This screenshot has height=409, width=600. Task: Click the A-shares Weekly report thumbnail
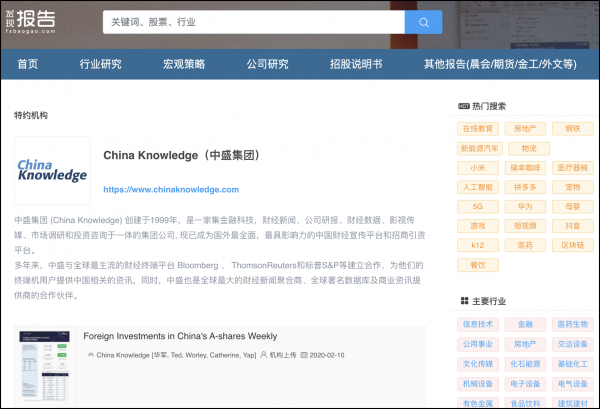45,366
